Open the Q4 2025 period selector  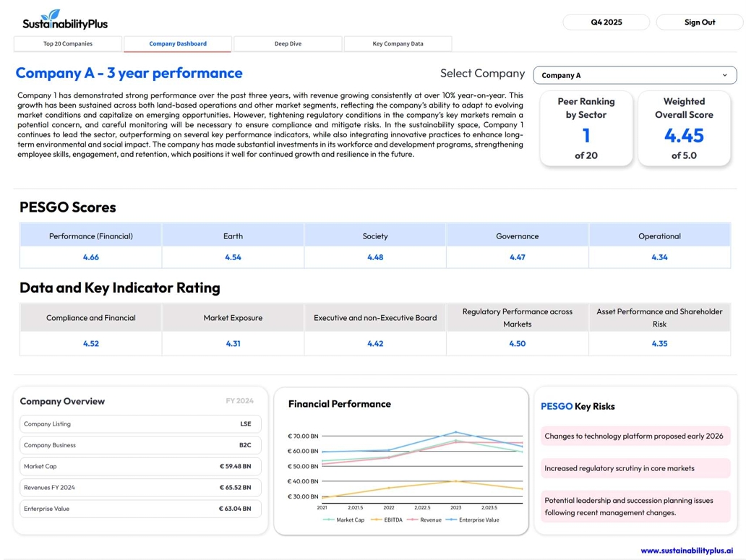click(x=606, y=22)
